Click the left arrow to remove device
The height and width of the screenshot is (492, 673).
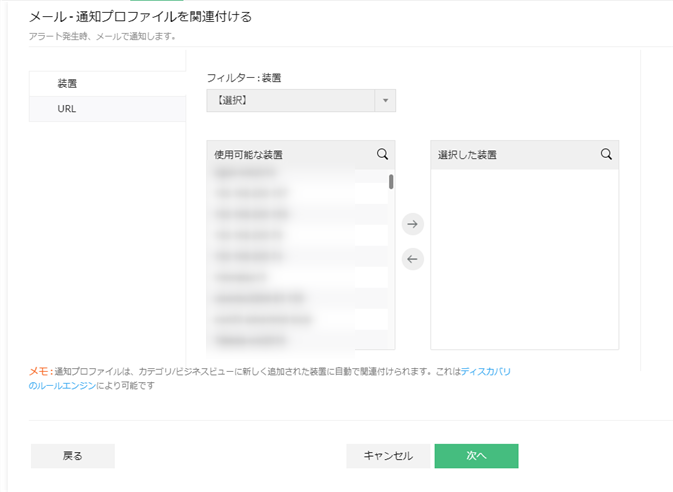pos(413,259)
